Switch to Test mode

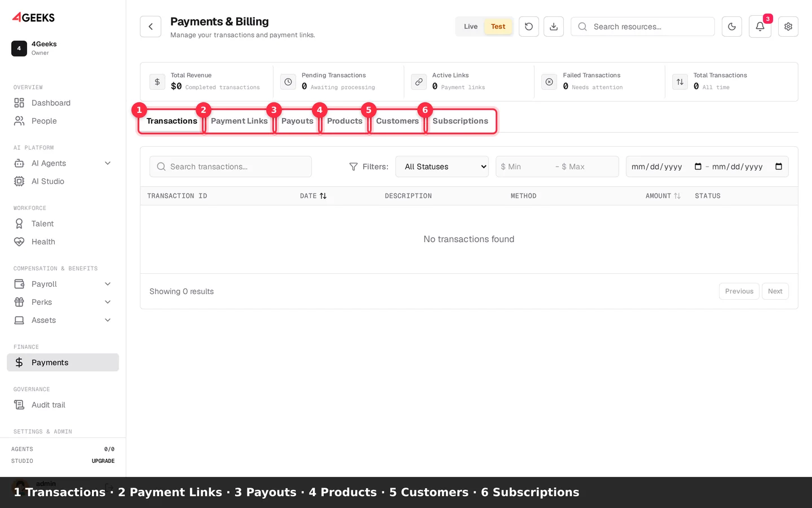pos(498,27)
